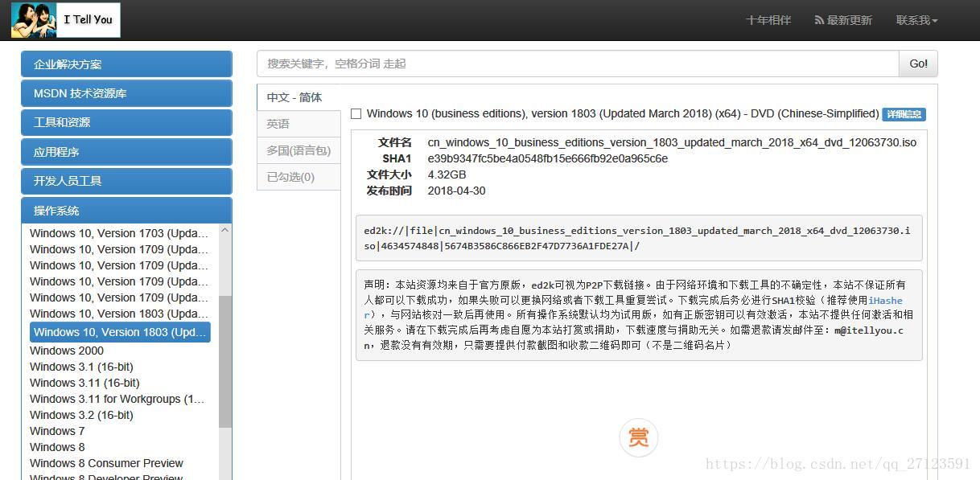
Task: Click the I Tell You site logo
Action: tap(66, 20)
